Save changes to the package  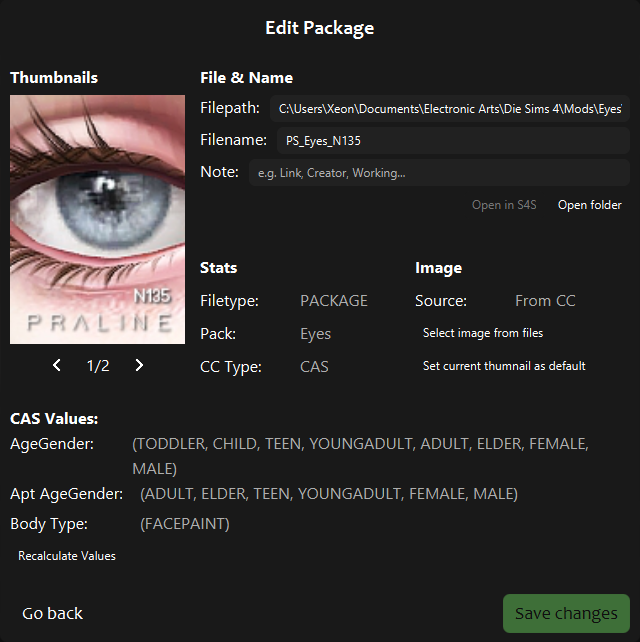566,613
